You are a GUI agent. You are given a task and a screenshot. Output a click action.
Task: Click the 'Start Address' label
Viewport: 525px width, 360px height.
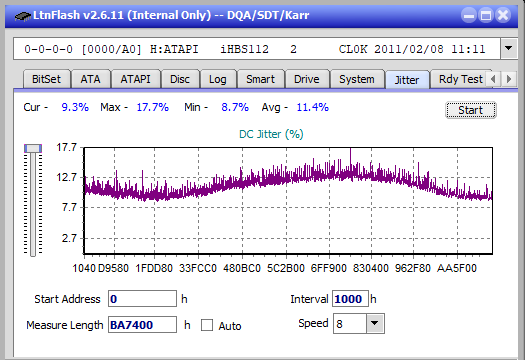tap(67, 299)
